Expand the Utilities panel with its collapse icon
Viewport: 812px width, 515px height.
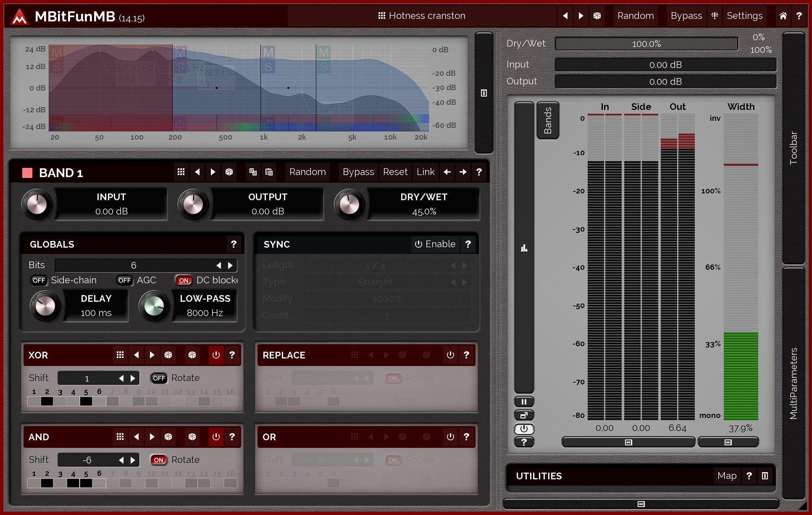765,476
